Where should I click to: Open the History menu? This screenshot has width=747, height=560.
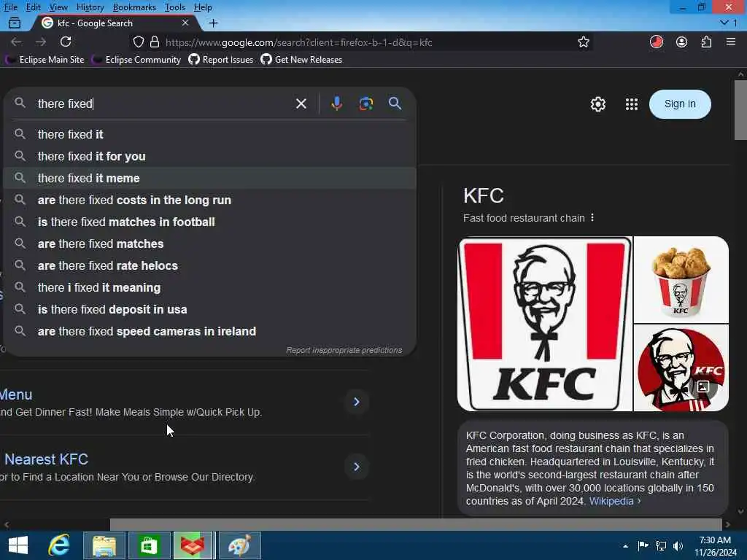click(x=90, y=7)
